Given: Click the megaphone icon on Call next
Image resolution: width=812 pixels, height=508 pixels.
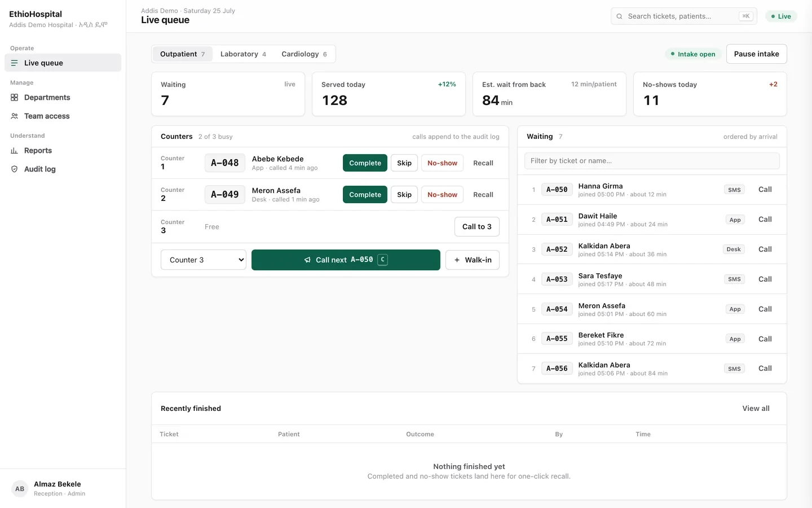Looking at the screenshot, I should tap(307, 260).
